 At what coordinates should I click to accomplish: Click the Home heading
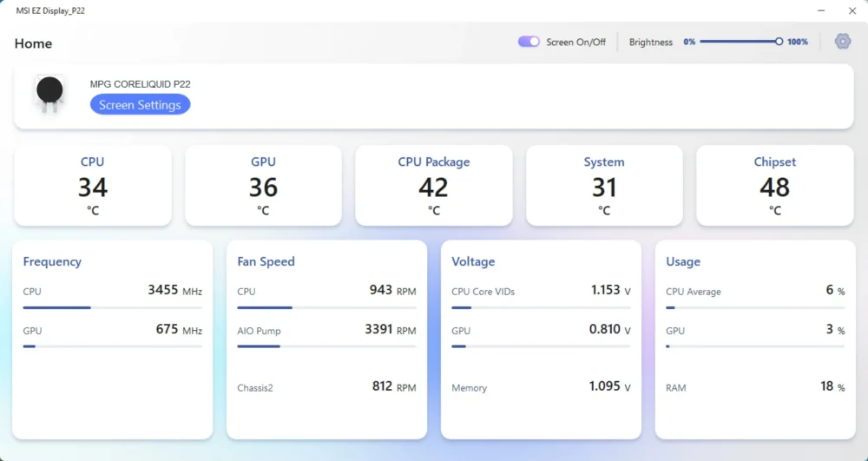(x=33, y=43)
